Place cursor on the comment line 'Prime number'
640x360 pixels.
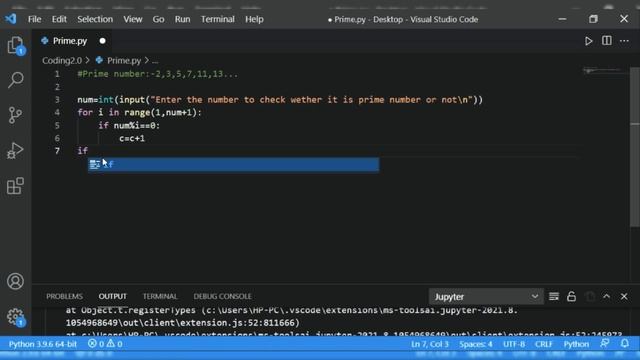pos(157,74)
